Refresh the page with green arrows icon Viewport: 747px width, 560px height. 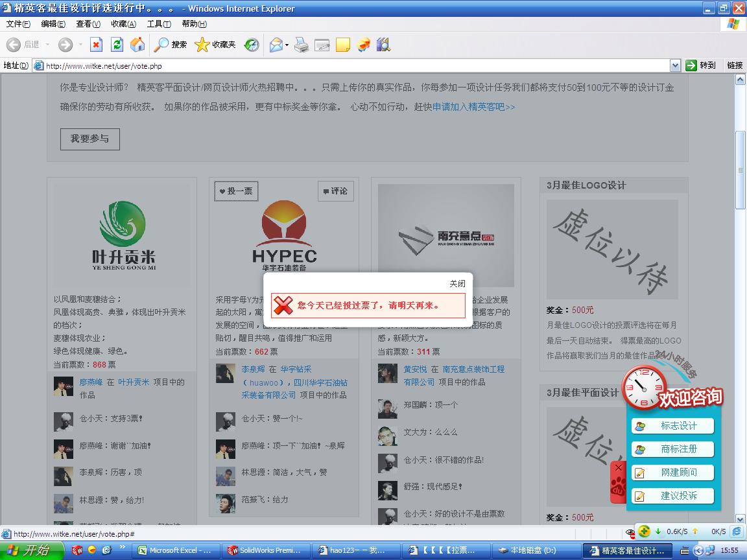117,45
